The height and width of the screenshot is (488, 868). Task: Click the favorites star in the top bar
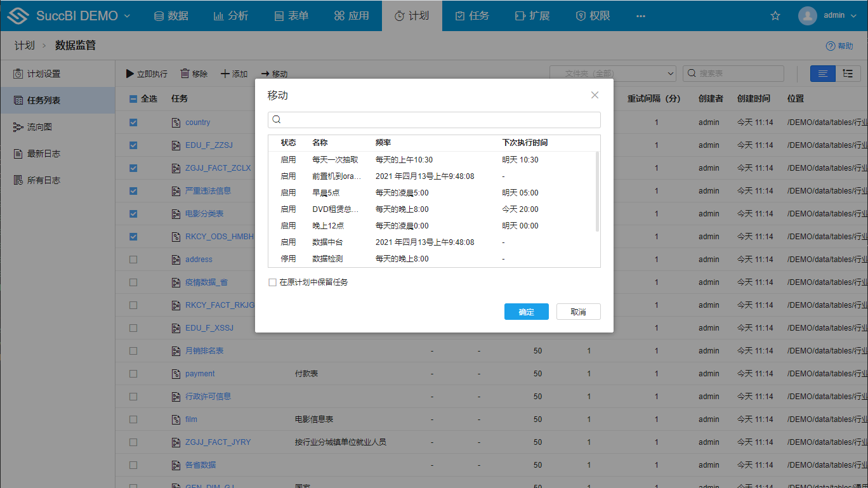pyautogui.click(x=775, y=15)
